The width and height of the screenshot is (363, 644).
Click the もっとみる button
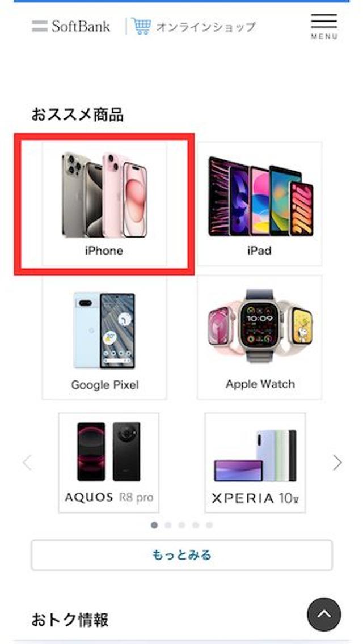click(x=181, y=556)
